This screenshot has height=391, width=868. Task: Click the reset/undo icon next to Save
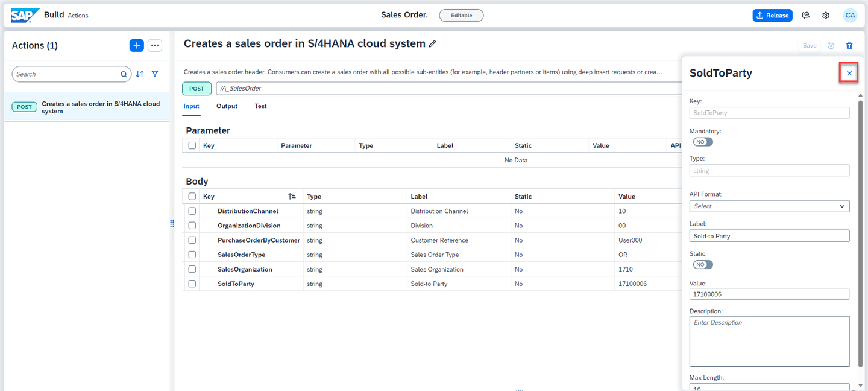(831, 45)
